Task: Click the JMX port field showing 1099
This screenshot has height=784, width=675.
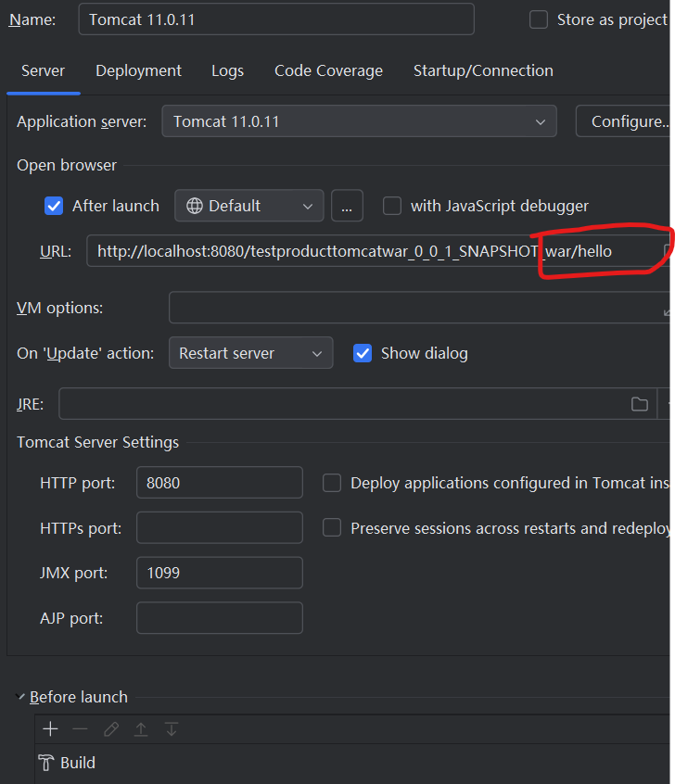Action: (x=219, y=573)
